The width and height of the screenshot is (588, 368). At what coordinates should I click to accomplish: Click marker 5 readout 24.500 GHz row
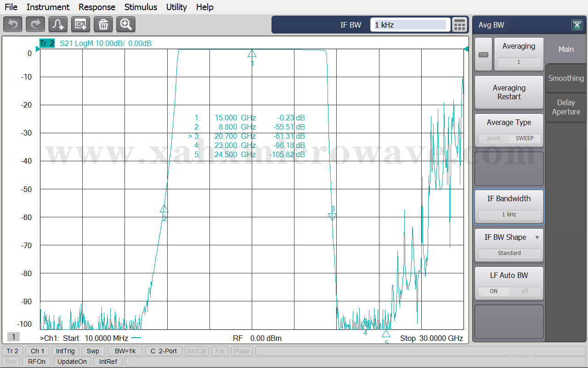250,154
